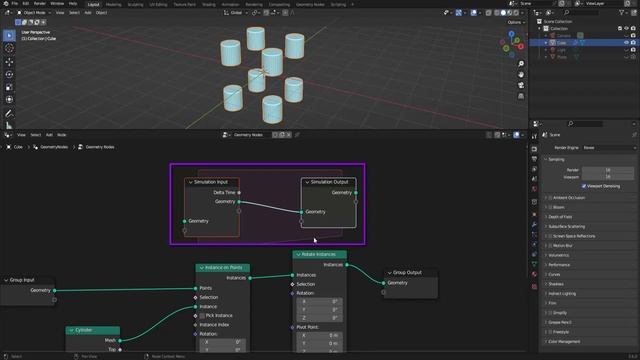Click the zoom magnifier icon in the viewport
The height and width of the screenshot is (360, 640).
[521, 64]
